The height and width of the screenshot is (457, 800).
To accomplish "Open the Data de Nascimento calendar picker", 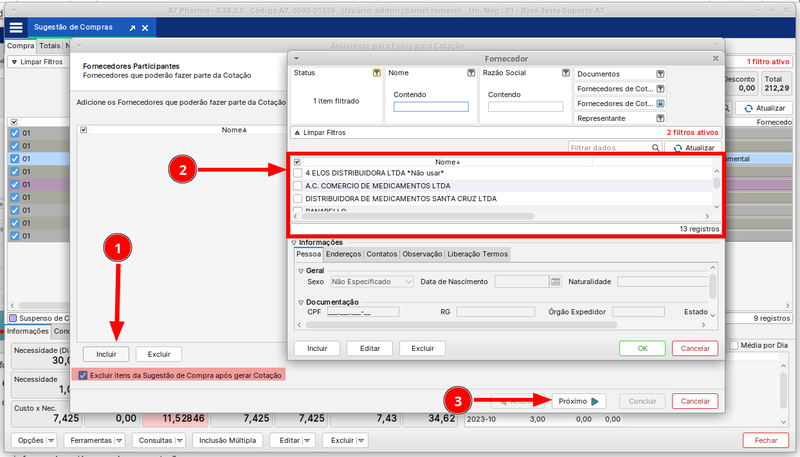I will click(556, 282).
